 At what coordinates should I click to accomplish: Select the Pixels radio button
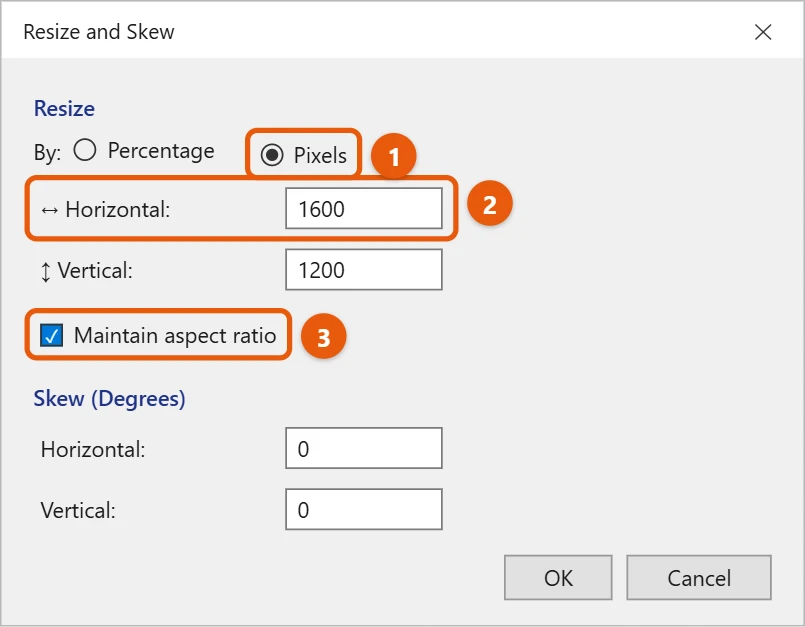click(x=272, y=155)
